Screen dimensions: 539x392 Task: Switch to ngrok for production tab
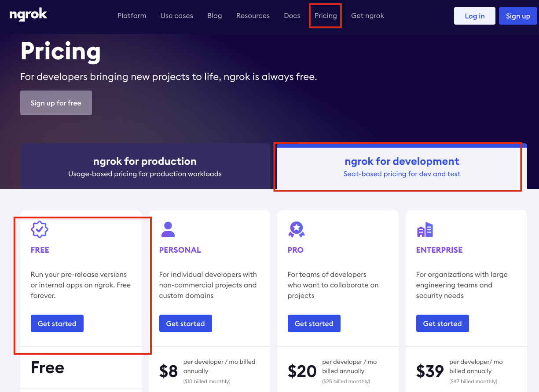(145, 166)
